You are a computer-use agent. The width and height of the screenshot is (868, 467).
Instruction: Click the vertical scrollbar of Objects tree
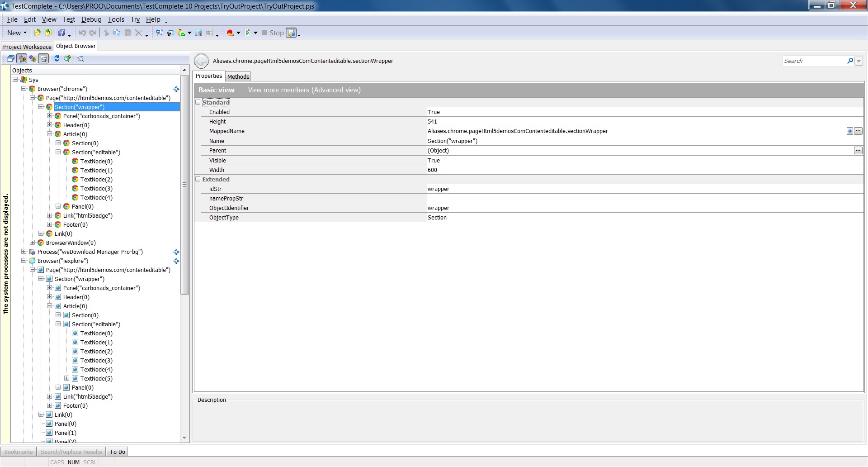(x=184, y=226)
